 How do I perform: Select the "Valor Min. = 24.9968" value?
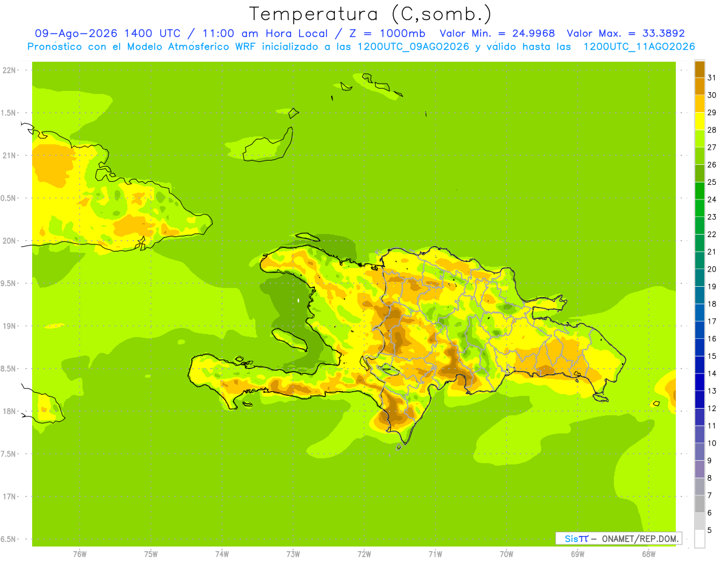(497, 33)
